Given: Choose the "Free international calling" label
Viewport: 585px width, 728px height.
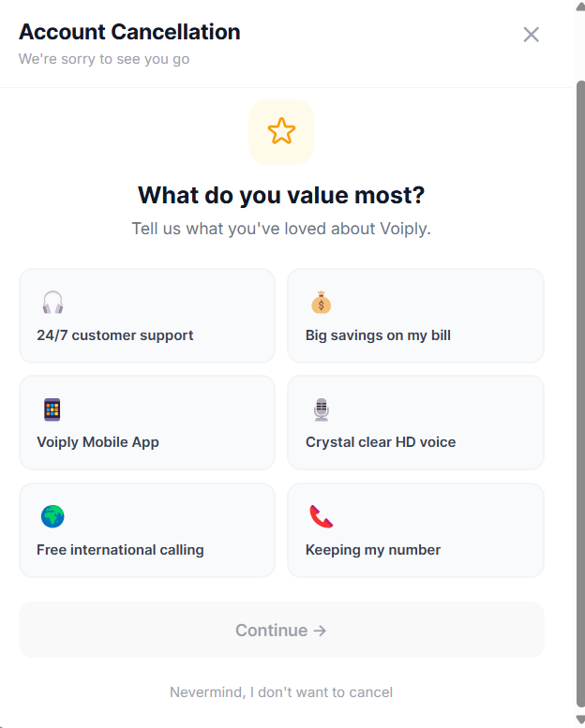Looking at the screenshot, I should (120, 550).
